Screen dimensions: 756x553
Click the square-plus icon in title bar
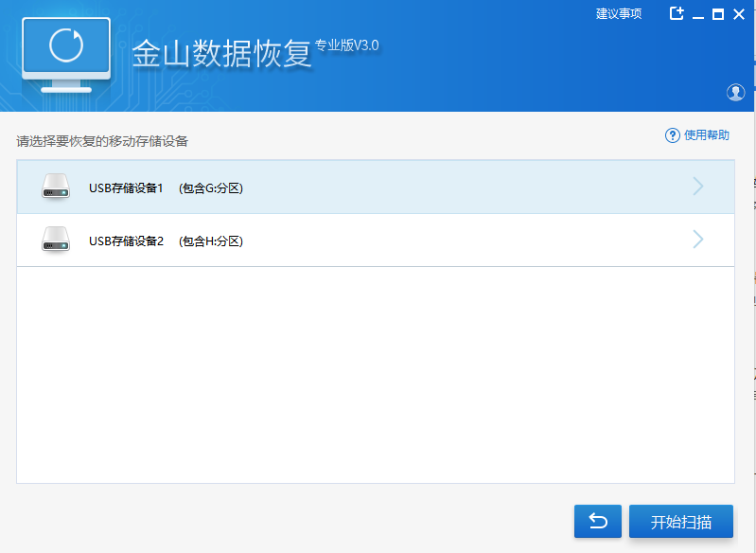[677, 13]
